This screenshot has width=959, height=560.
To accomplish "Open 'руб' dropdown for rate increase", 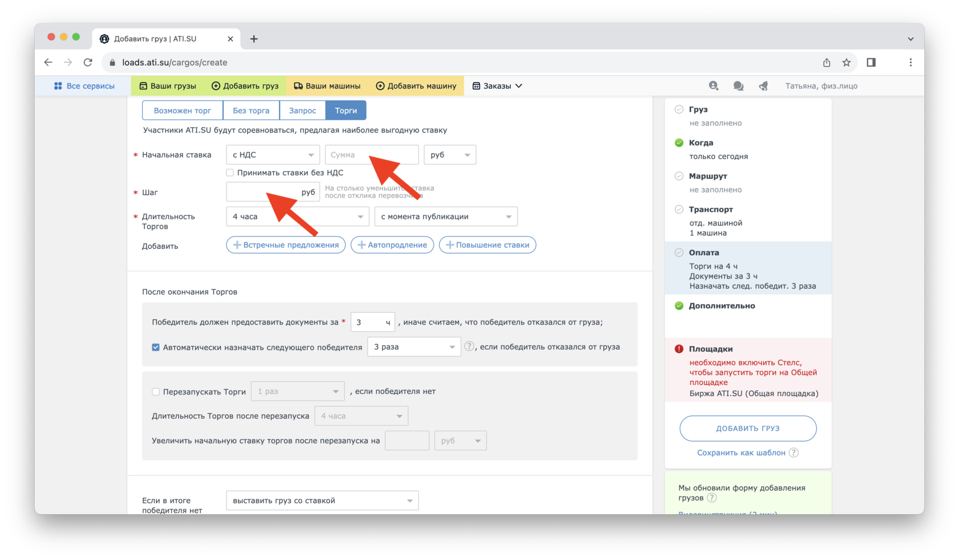I will tap(461, 440).
